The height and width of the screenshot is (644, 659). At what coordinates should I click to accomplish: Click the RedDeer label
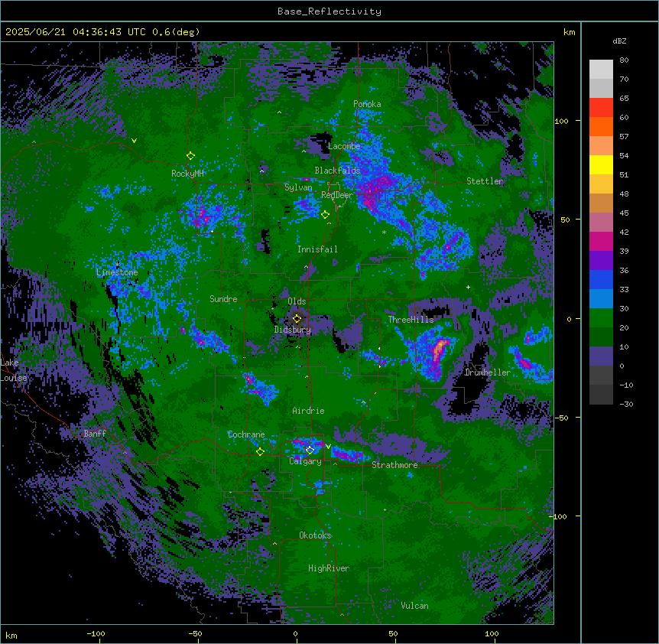click(336, 195)
